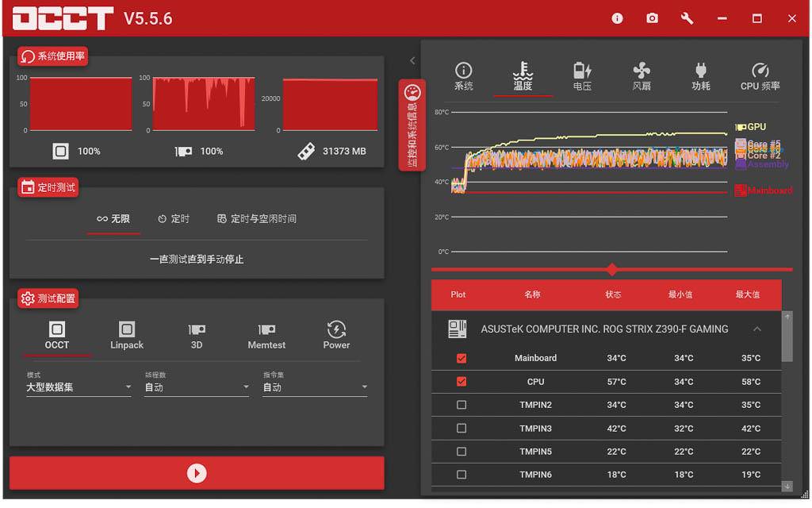Switch to the 系统 monitoring tab

click(x=463, y=77)
